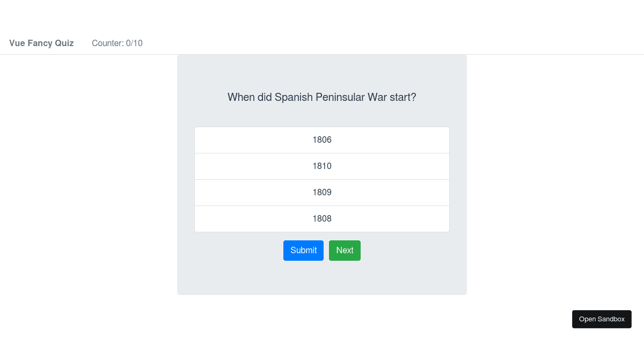Return home via the quiz title in navbar
The width and height of the screenshot is (644, 338).
(x=41, y=43)
